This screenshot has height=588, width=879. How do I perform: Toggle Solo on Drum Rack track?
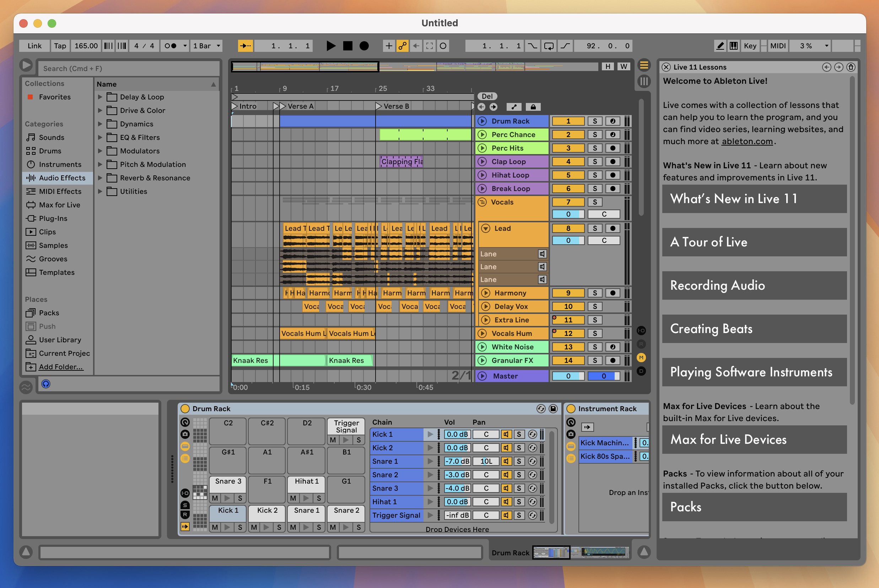595,121
